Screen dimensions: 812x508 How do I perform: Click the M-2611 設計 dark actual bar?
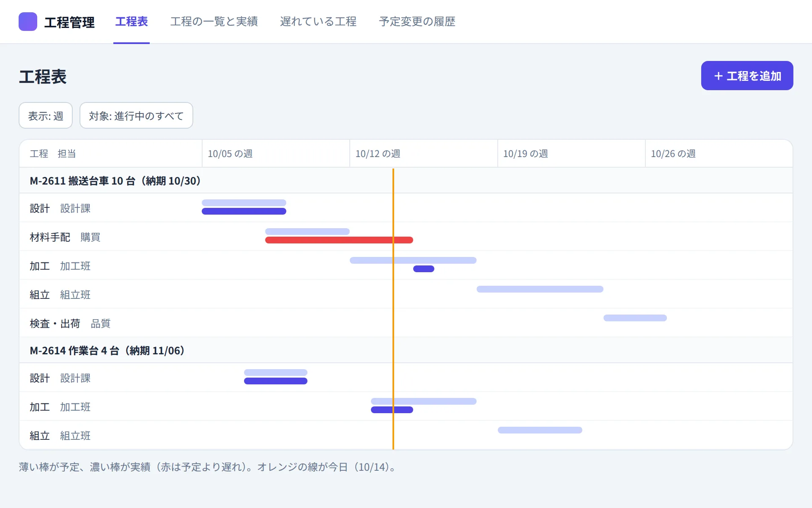[x=244, y=211]
